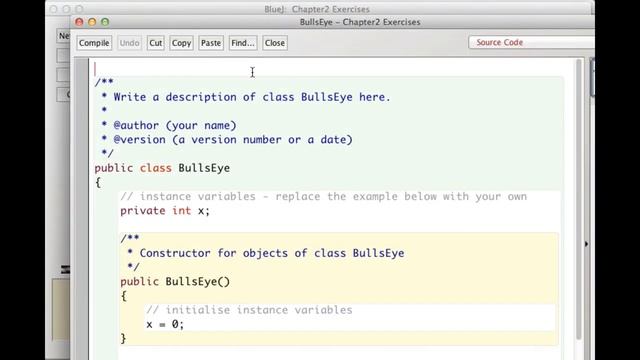Zoom BullsEye editor with green button
This screenshot has width=640, height=360.
tap(105, 22)
